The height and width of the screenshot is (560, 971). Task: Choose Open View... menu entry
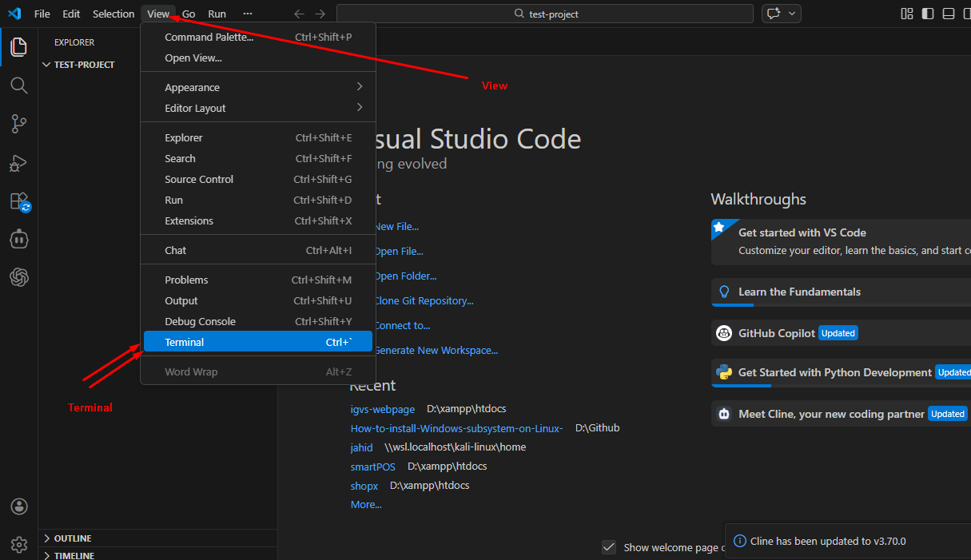coord(257,58)
